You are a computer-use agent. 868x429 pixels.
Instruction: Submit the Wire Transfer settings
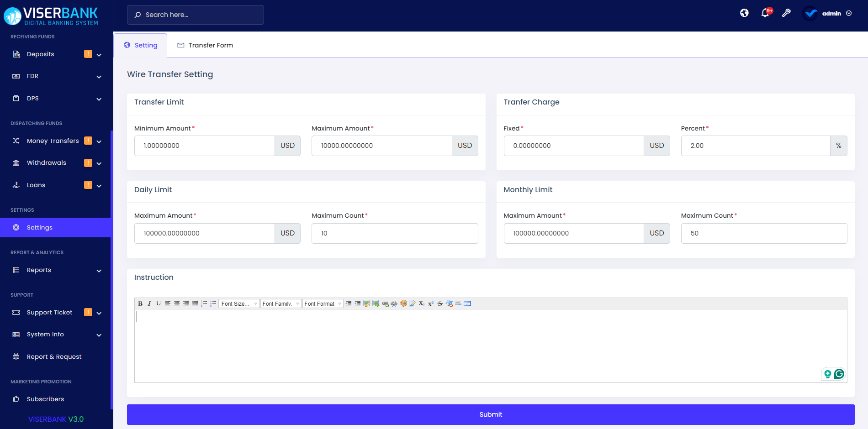490,414
